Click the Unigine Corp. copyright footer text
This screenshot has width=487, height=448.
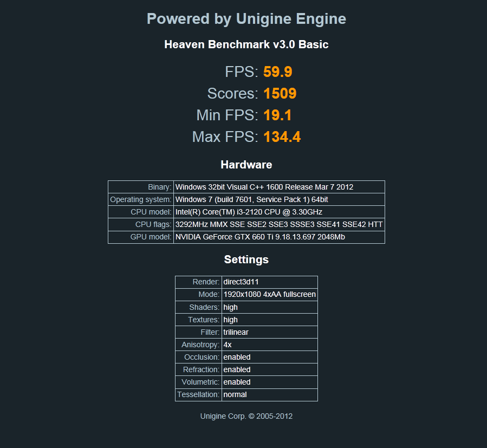[x=246, y=417]
